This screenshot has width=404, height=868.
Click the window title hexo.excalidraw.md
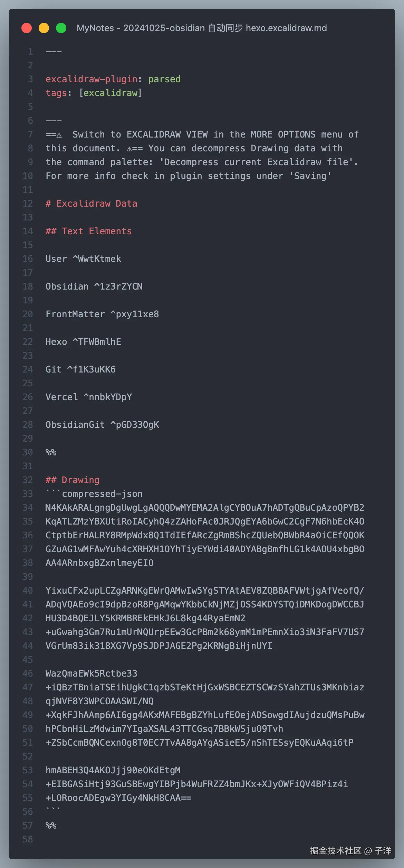click(202, 28)
